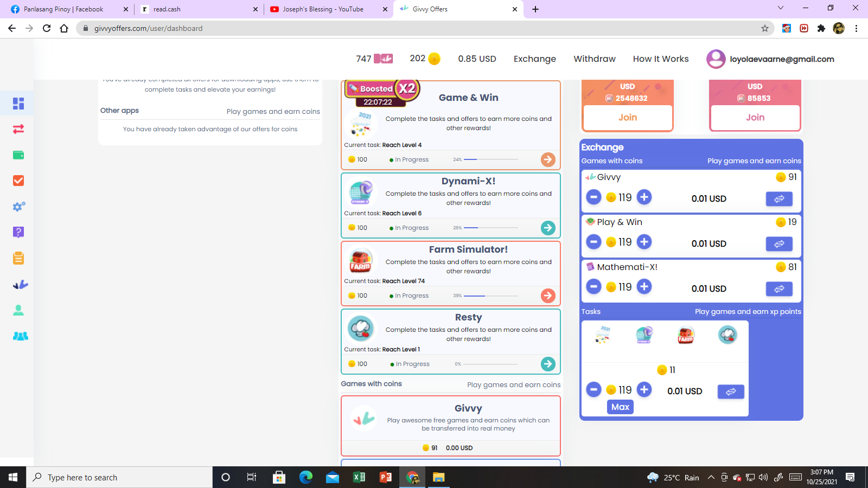Increase Play & Win exchange coin amount
This screenshot has width=868, height=488.
[x=644, y=242]
